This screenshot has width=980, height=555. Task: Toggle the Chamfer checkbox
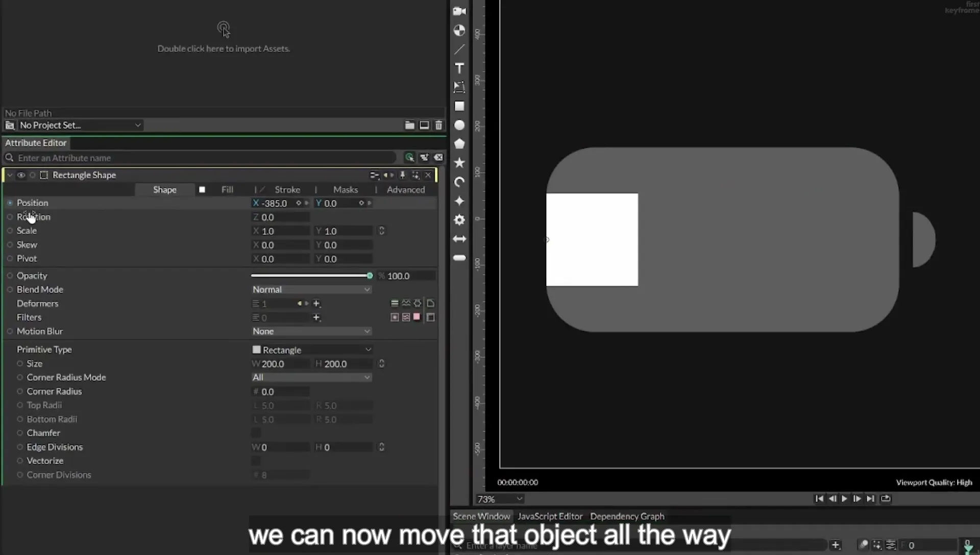[256, 433]
